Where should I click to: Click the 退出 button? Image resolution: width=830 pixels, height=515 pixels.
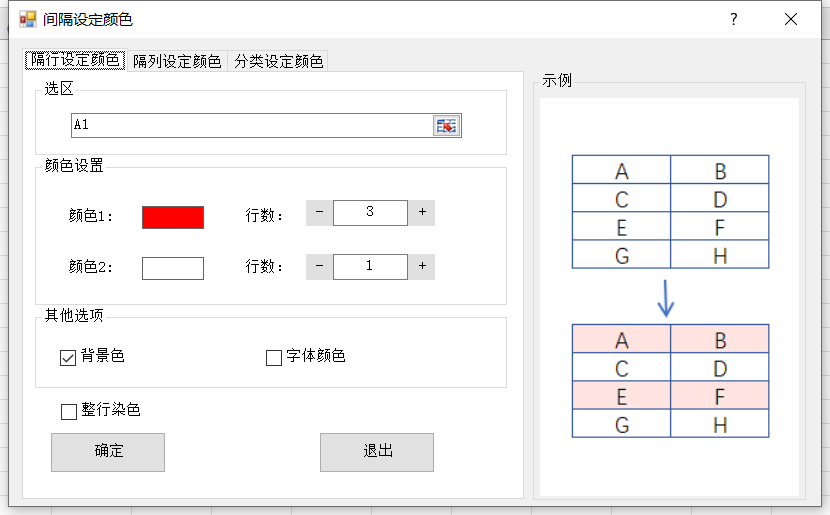pyautogui.click(x=377, y=451)
